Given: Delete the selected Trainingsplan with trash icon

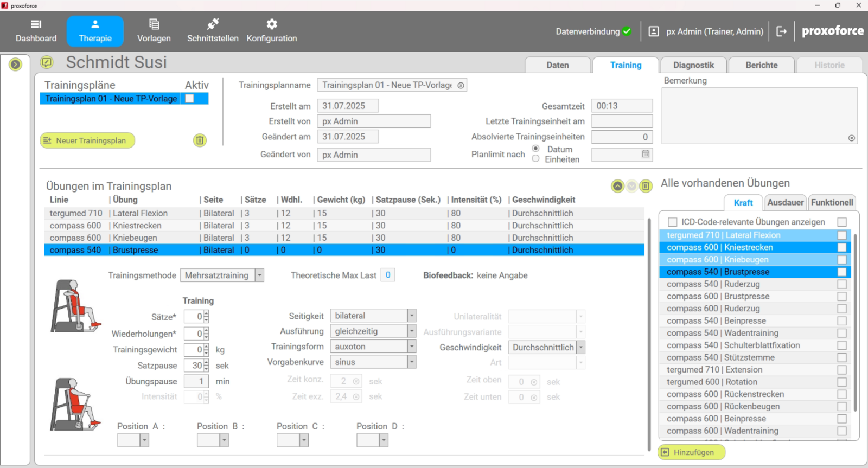Looking at the screenshot, I should 200,140.
